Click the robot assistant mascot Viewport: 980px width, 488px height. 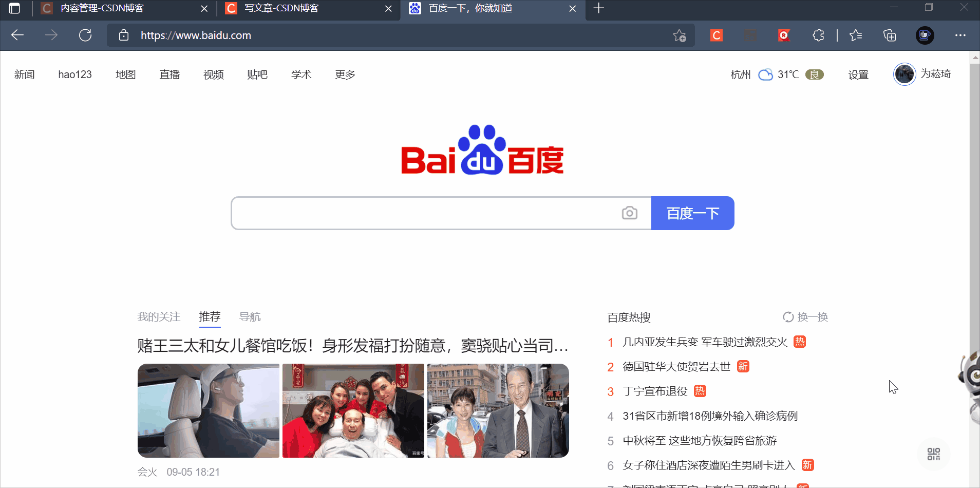970,388
